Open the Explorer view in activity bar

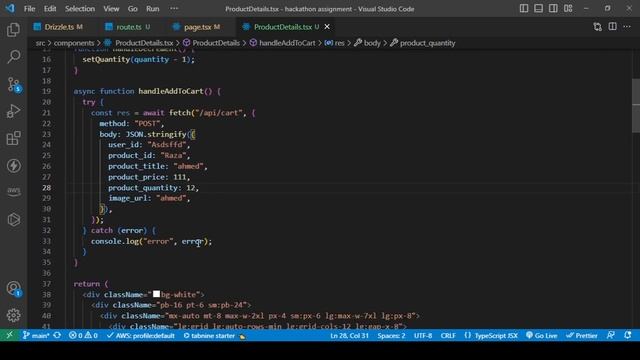coord(13,30)
